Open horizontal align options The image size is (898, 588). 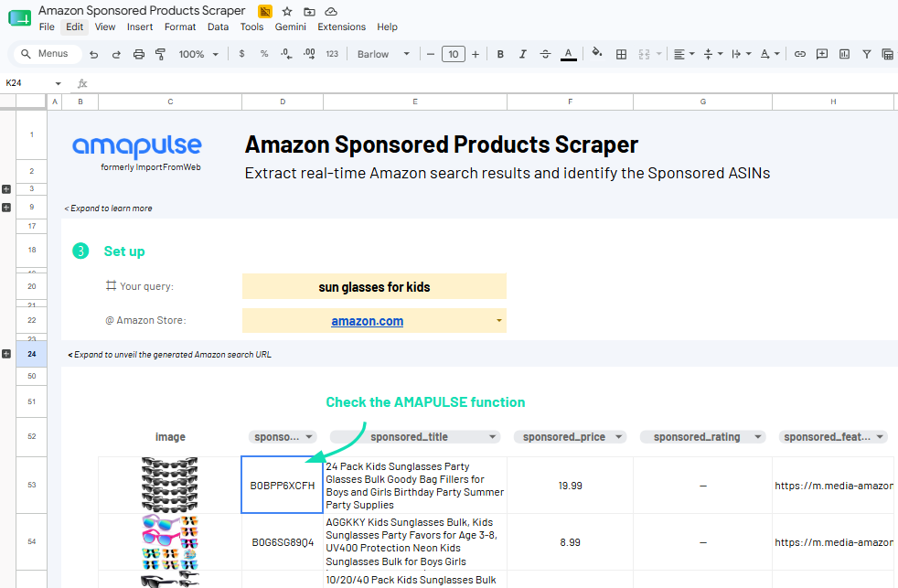[684, 54]
